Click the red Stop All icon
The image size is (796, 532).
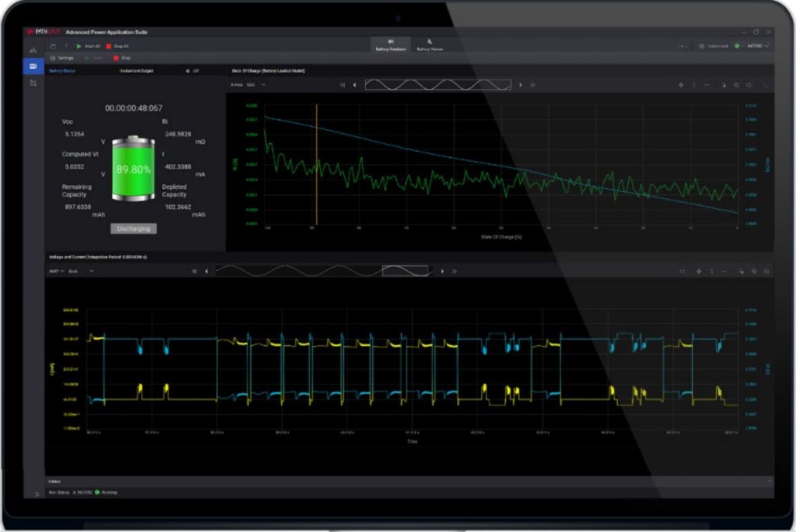(109, 46)
